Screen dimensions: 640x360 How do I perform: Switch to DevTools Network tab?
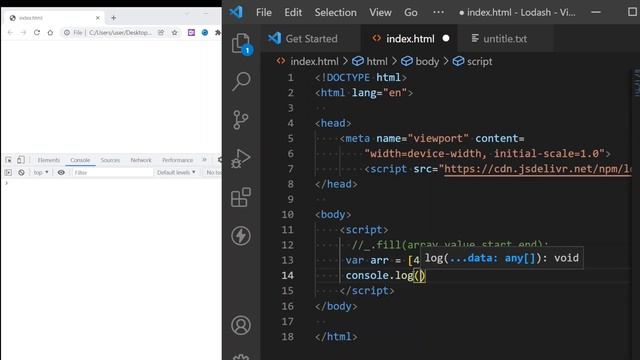141,160
